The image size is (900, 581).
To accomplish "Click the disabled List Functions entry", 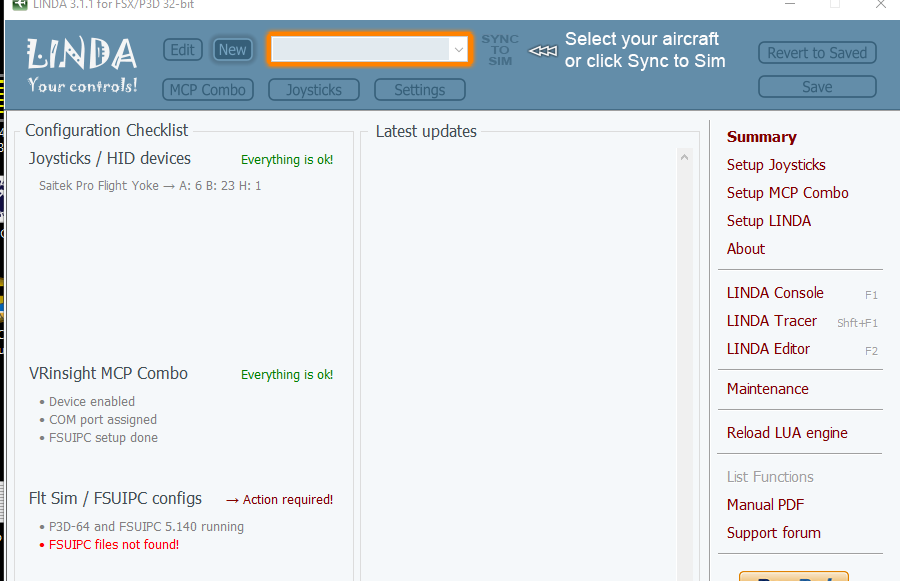I will (x=770, y=477).
